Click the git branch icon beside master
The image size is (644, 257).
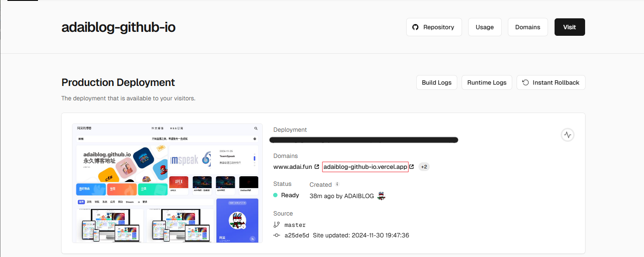277,225
